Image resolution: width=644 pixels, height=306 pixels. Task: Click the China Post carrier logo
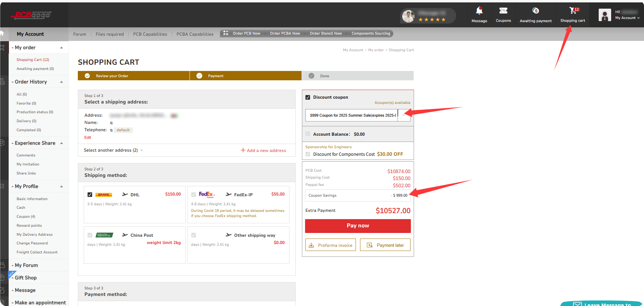coord(104,235)
